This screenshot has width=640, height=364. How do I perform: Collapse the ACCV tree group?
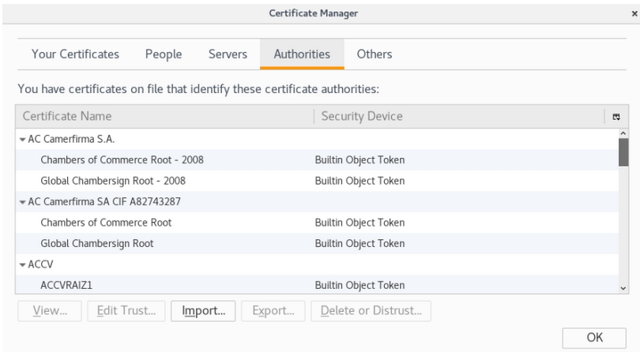tap(24, 265)
